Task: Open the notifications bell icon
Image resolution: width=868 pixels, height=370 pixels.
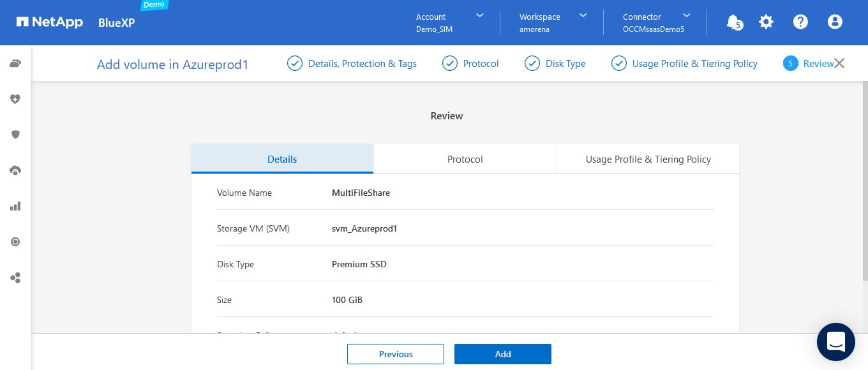Action: point(733,22)
